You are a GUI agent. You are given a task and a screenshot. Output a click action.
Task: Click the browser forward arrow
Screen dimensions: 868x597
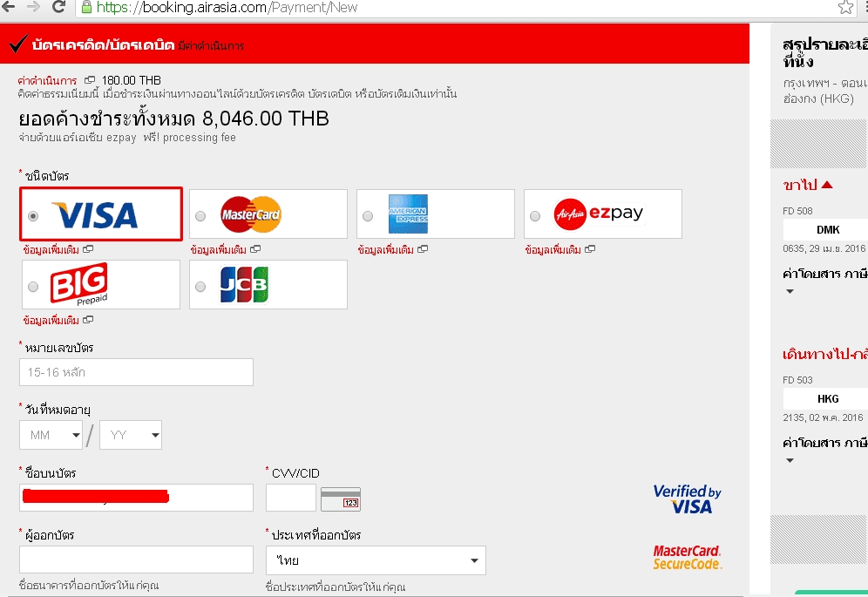[33, 7]
